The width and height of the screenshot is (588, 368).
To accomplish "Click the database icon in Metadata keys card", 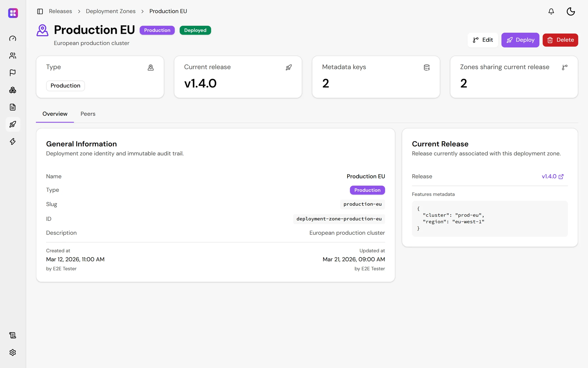I will point(427,67).
